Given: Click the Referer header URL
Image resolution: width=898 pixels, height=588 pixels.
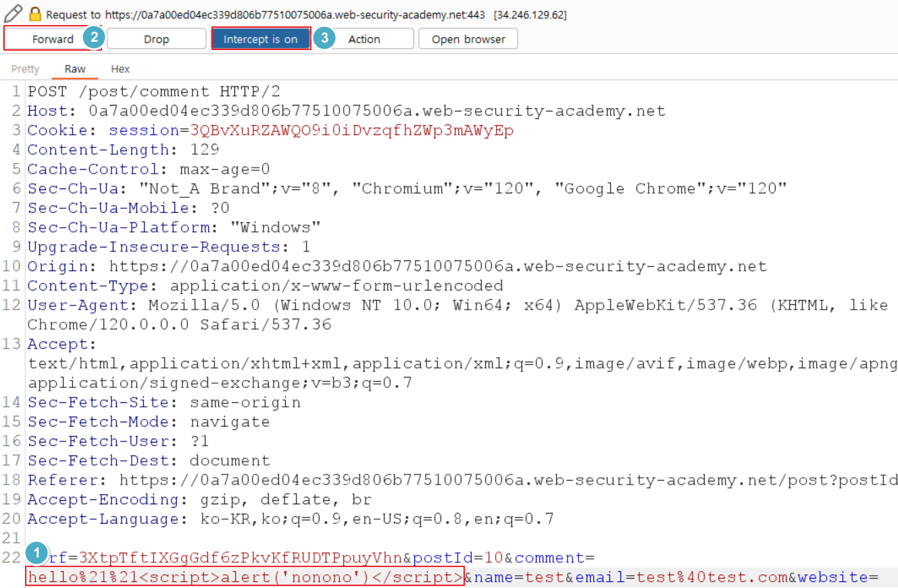Looking at the screenshot, I should (508, 481).
